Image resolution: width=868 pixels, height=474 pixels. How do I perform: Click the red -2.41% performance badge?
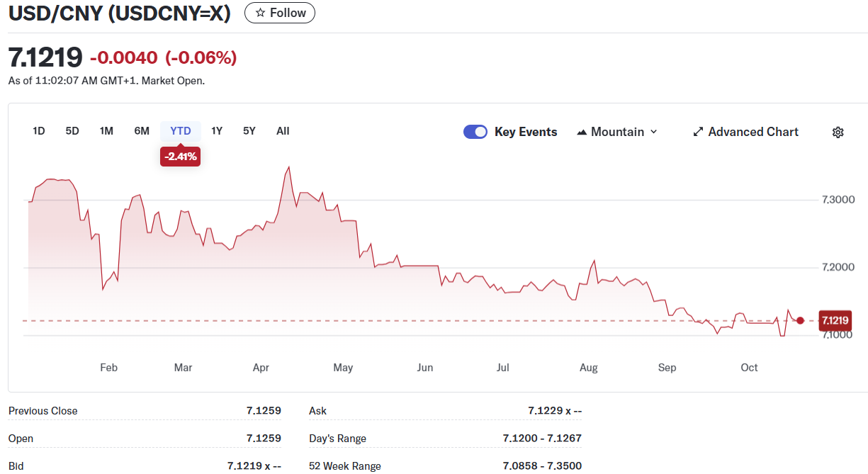point(180,157)
